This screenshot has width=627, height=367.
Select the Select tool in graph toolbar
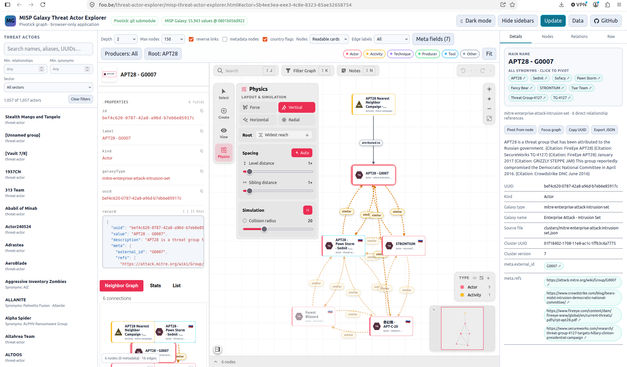click(x=224, y=94)
